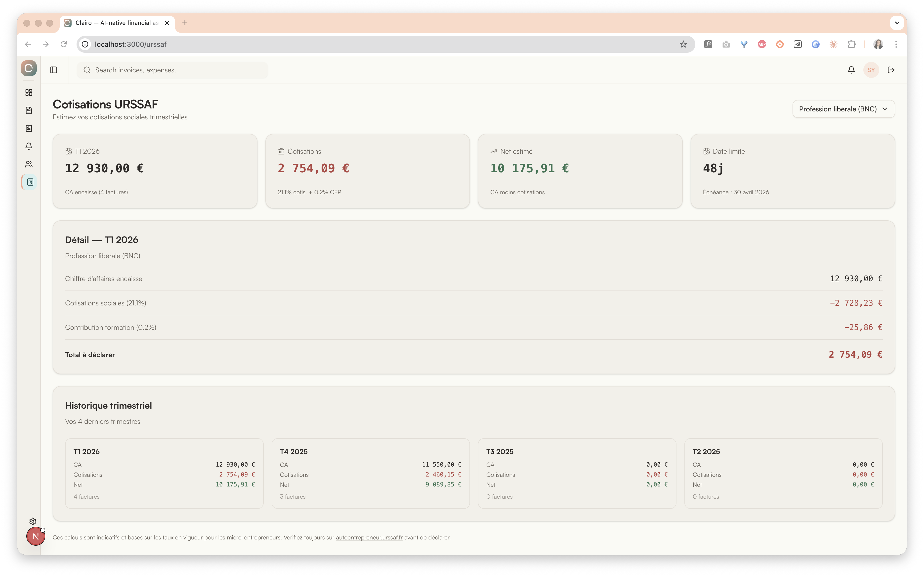Open the autoentrepreneur.urssaf.fr link
This screenshot has height=576, width=924.
[x=369, y=537]
